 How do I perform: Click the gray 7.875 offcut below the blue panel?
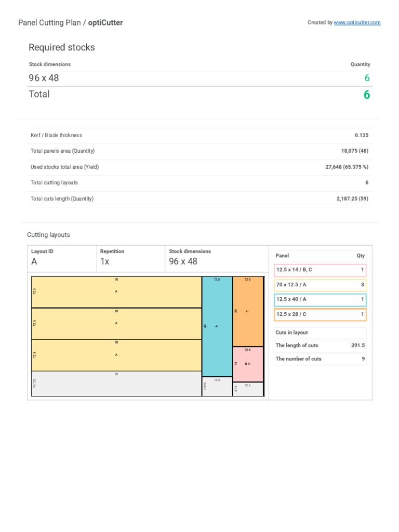(217, 387)
